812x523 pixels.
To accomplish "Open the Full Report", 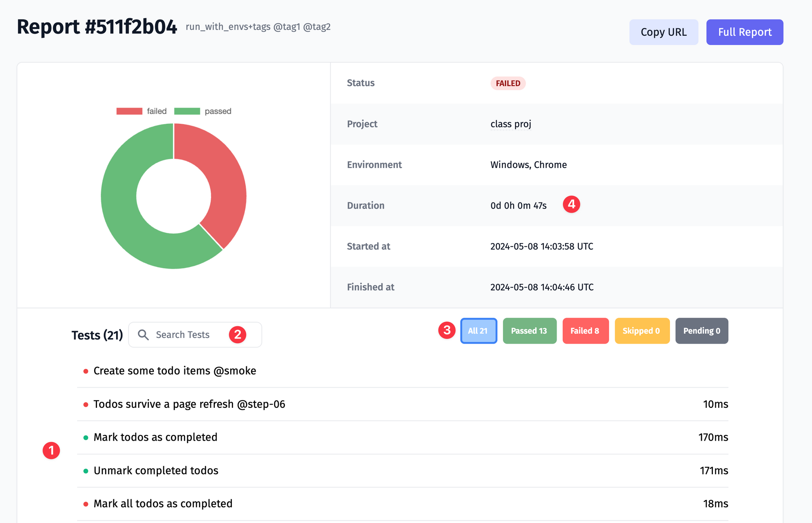I will (745, 32).
